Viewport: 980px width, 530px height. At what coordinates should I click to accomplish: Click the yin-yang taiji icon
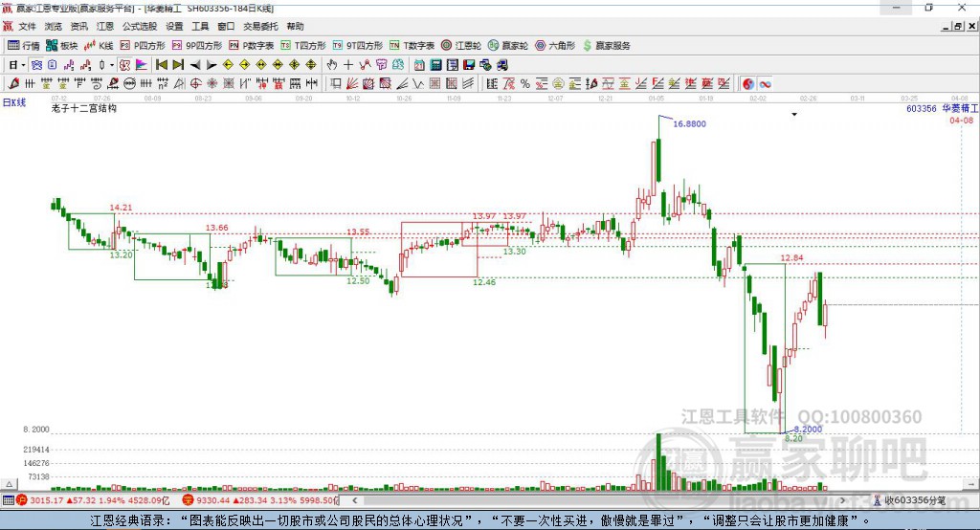point(748,84)
